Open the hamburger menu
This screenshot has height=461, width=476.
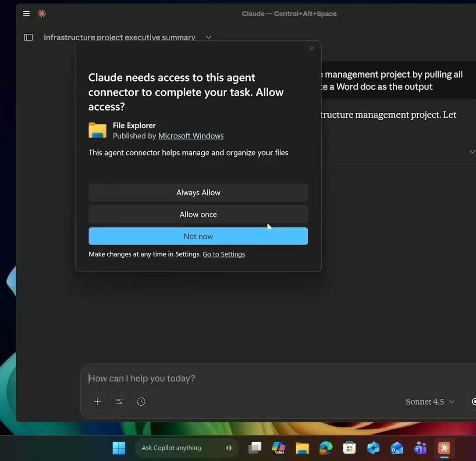[26, 14]
